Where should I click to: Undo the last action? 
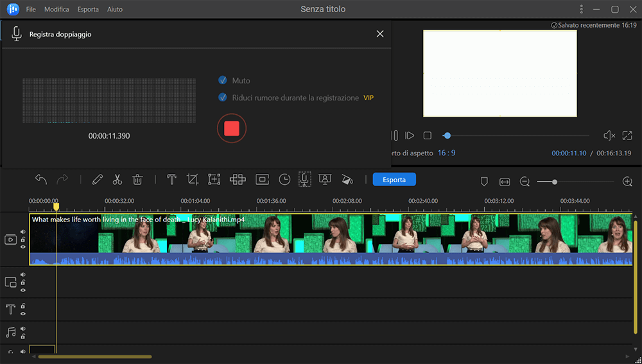[x=41, y=180]
